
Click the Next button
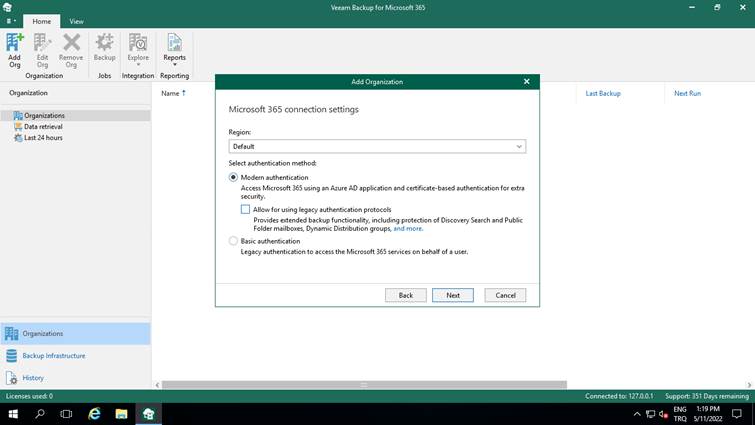[x=452, y=295]
